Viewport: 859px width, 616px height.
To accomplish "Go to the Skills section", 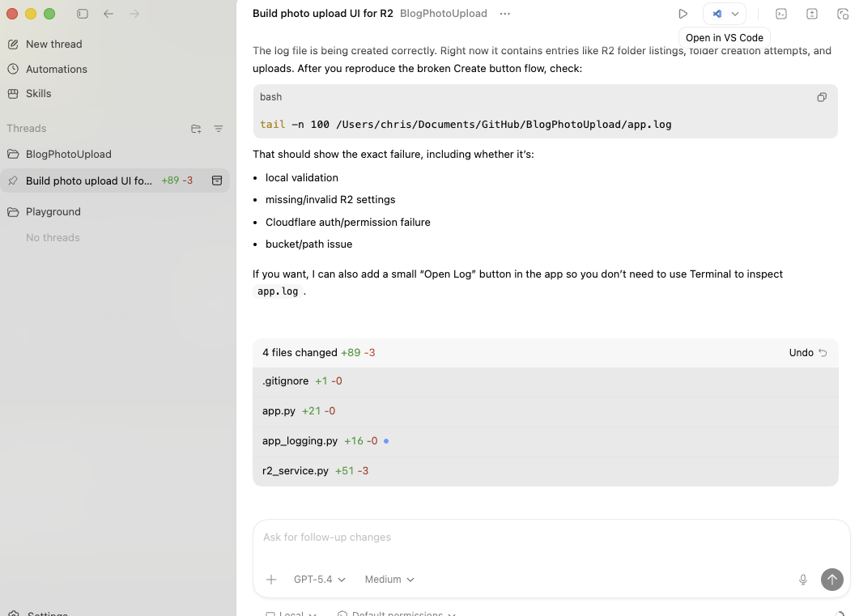I will [38, 93].
